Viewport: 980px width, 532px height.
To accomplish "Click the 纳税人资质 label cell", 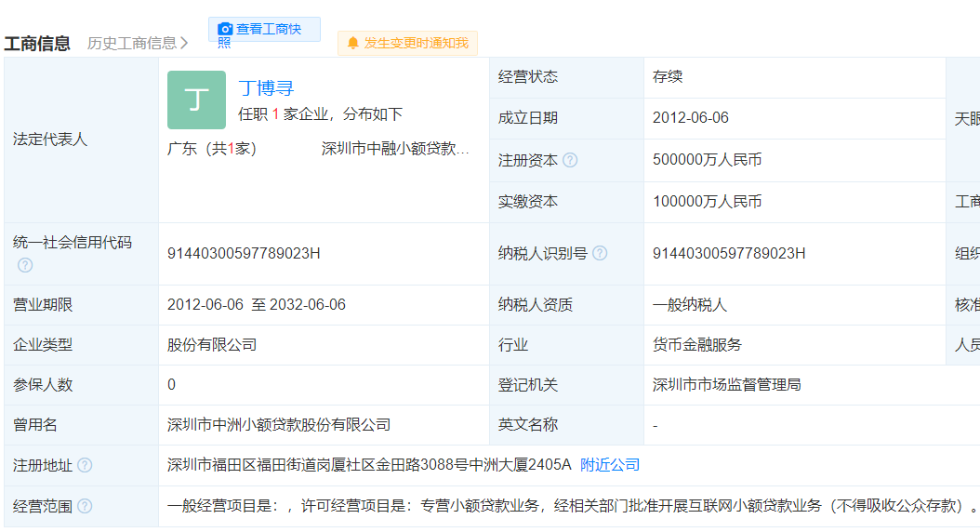I will coord(567,305).
